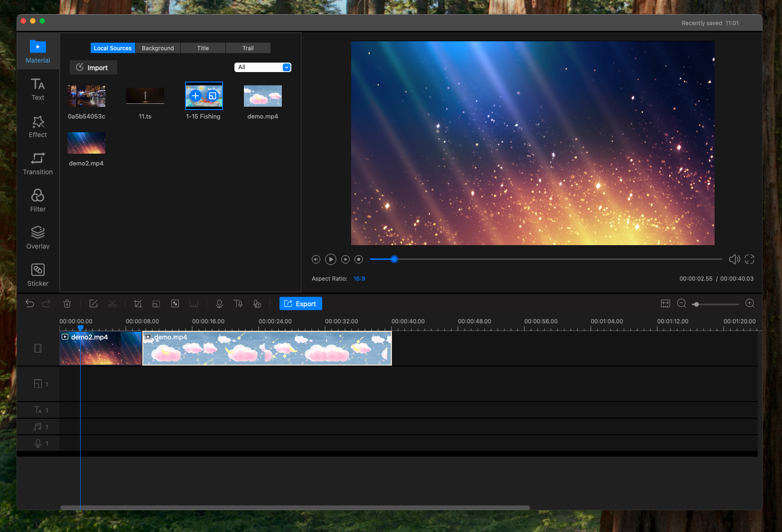Click the Undo arrow in timeline toolbar

30,303
